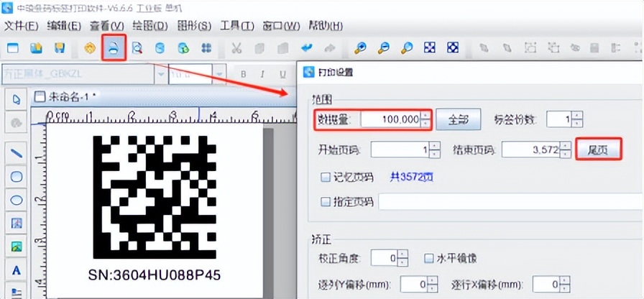
Task: Open print preview with the page magnifier icon
Action: tap(137, 48)
